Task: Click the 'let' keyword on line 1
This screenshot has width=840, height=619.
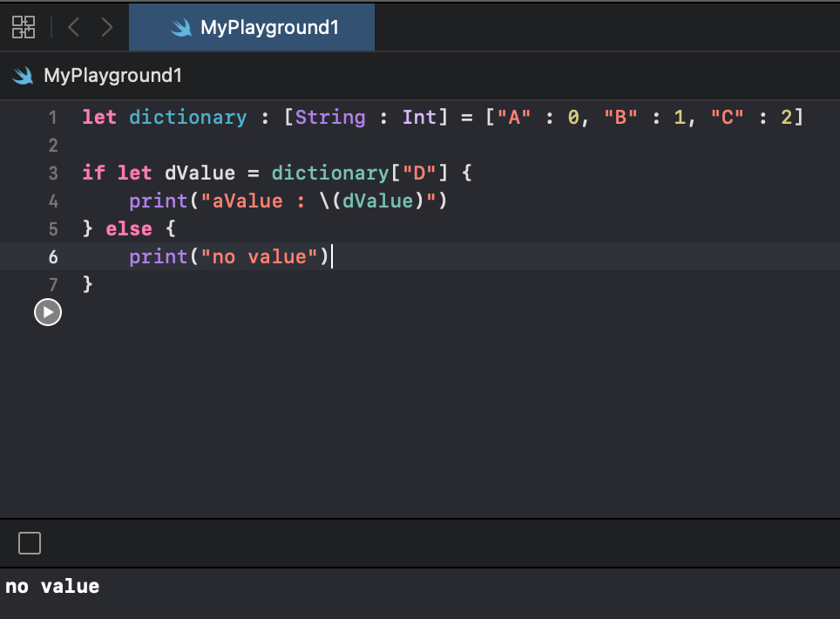Action: click(99, 118)
